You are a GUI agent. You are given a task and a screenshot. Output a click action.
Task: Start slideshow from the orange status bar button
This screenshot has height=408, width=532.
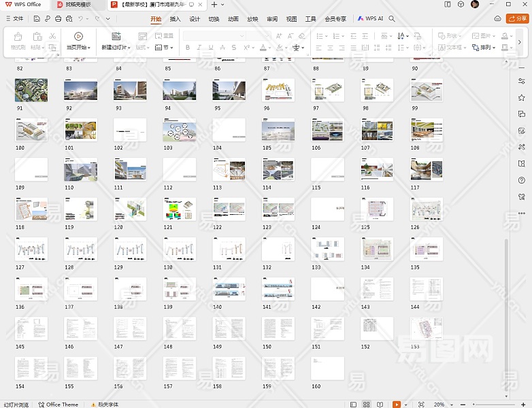click(x=396, y=404)
